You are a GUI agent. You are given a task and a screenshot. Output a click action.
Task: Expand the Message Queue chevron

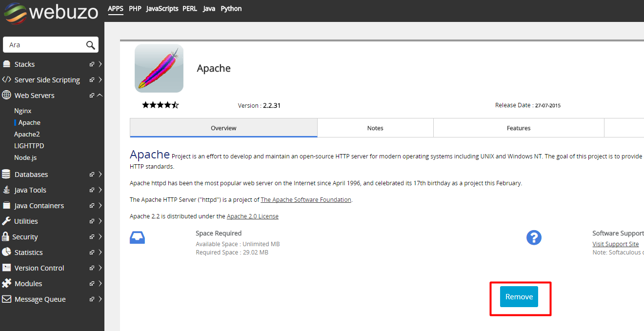click(100, 299)
